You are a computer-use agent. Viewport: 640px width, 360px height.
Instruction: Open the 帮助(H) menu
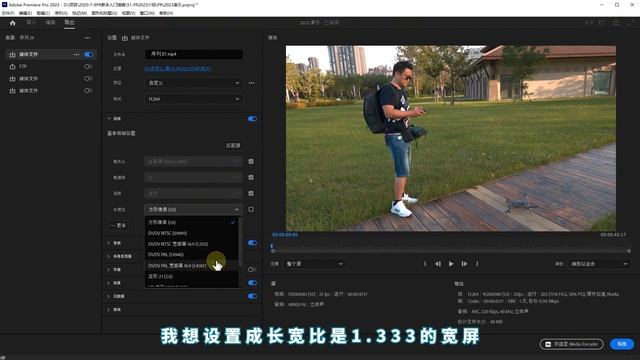click(x=166, y=13)
